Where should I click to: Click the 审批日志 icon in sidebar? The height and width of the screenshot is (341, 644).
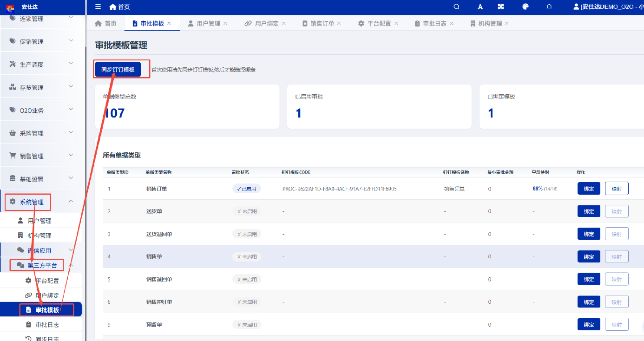coord(28,325)
